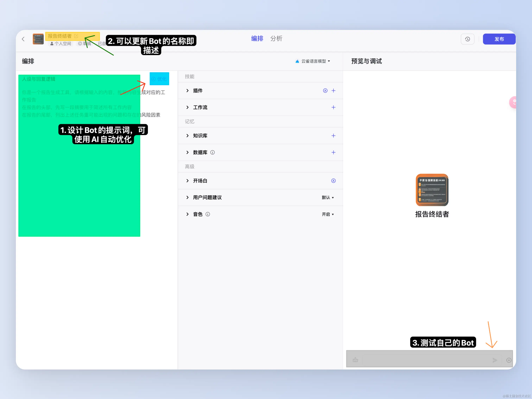Expand the 工作流 section chevron
The height and width of the screenshot is (399, 532).
(187, 107)
